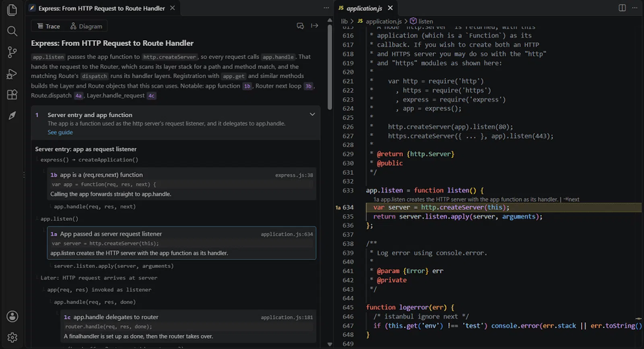Viewport: 644px width, 349px height.
Task: Follow the See guide link
Action: [x=60, y=132]
